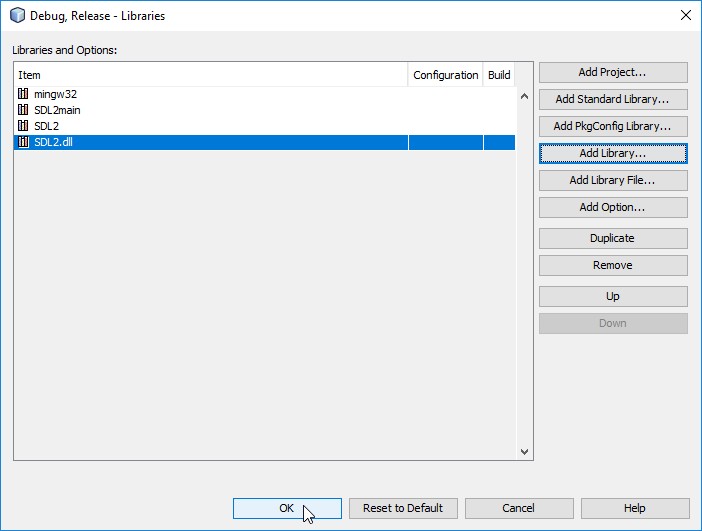
Task: Click Reset to Default
Action: click(403, 508)
